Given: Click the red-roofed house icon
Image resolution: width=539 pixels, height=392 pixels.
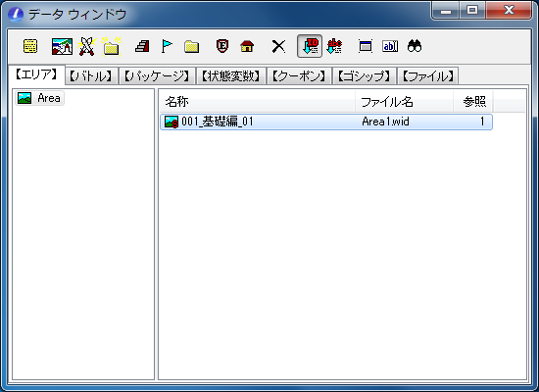Looking at the screenshot, I should (x=247, y=46).
